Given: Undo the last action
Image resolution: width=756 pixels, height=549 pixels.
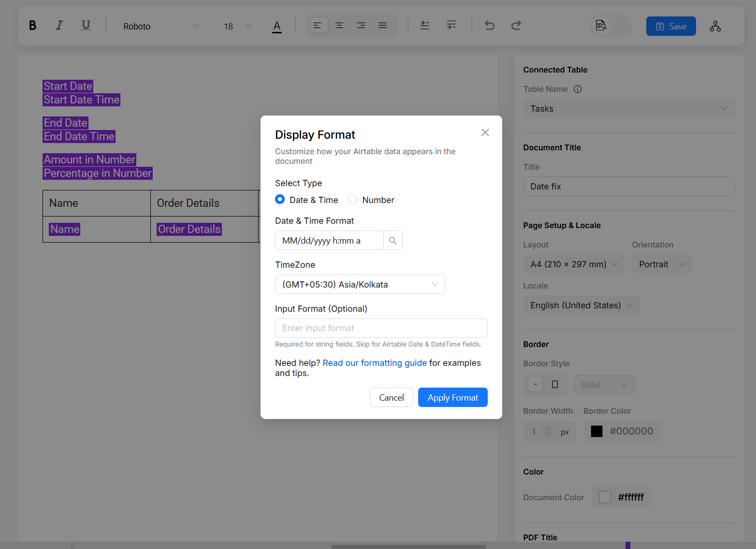Looking at the screenshot, I should [x=490, y=26].
